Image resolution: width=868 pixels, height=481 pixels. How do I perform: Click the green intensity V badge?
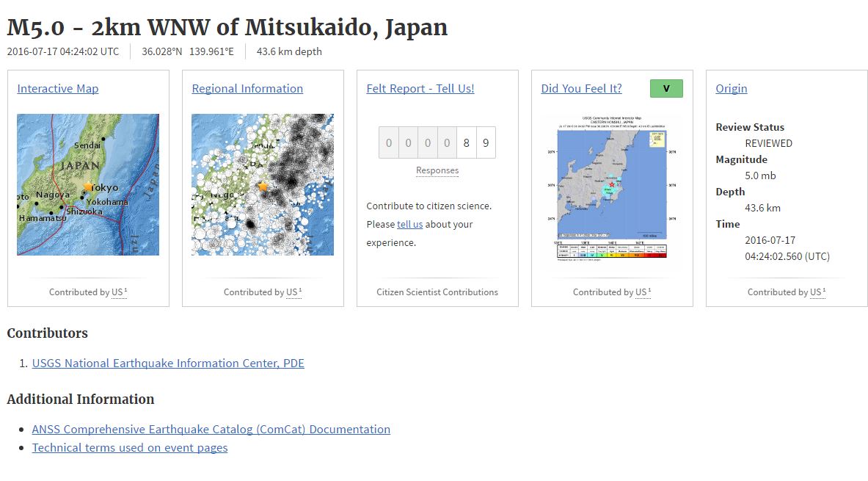[666, 89]
